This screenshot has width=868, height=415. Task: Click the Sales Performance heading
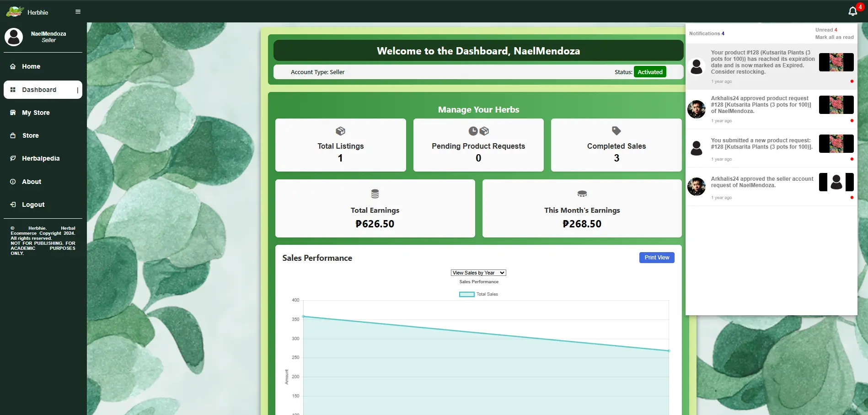tap(317, 258)
